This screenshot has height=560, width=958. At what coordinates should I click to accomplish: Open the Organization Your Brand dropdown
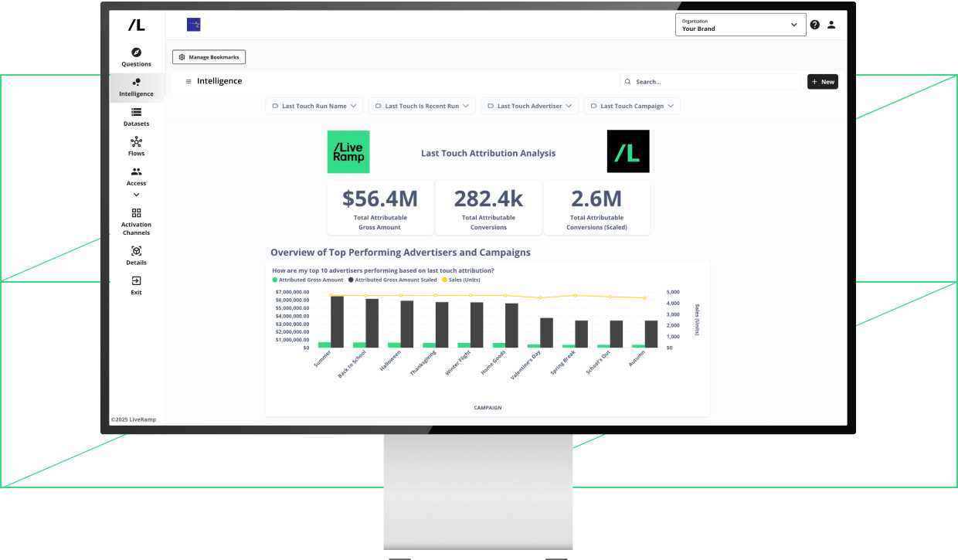(x=740, y=25)
